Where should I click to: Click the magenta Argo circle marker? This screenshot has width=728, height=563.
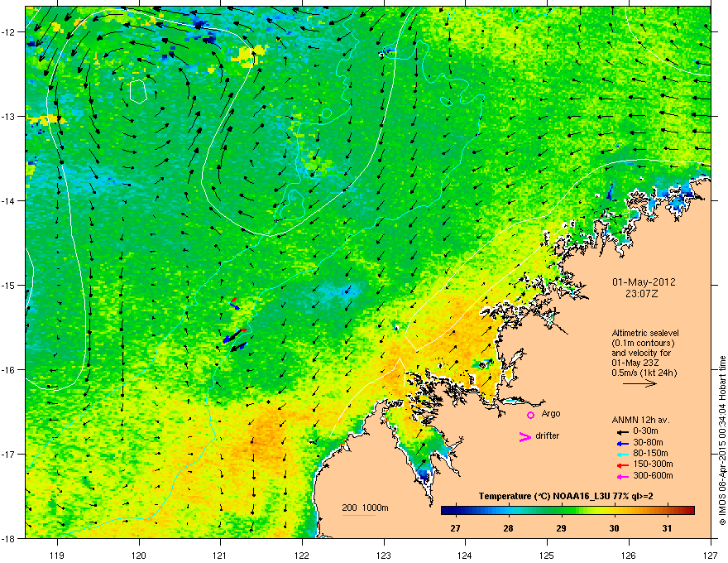pos(530,415)
